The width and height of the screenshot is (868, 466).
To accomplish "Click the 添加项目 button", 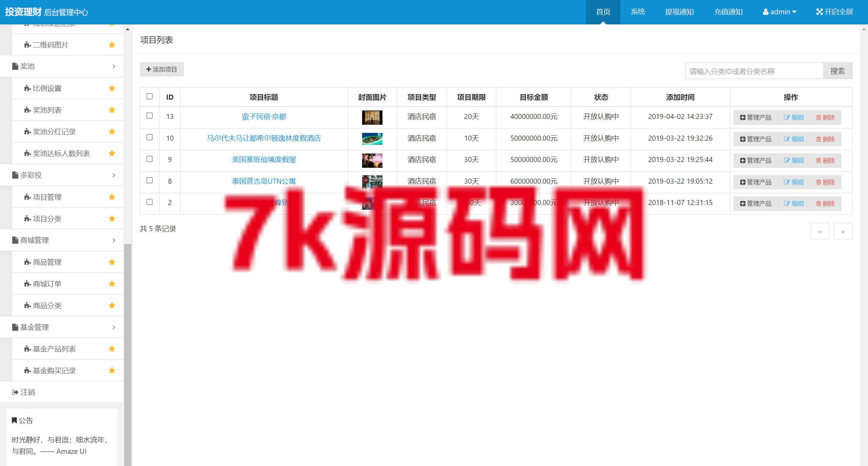I will pos(162,69).
